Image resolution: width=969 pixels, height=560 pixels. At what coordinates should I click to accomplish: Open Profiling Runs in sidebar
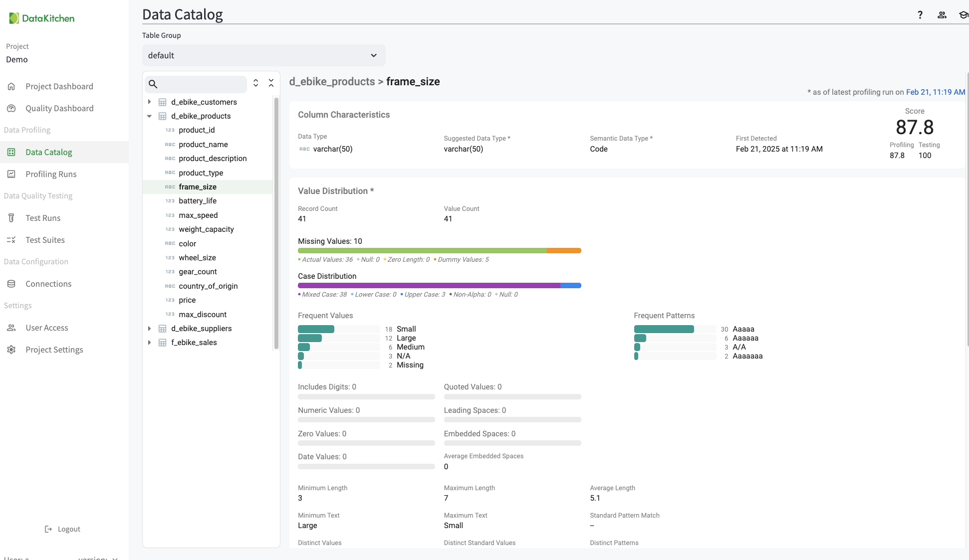pyautogui.click(x=51, y=174)
